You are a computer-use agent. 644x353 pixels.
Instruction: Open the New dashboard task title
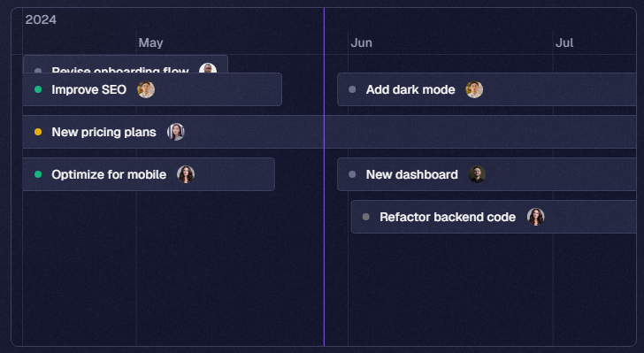tap(412, 174)
